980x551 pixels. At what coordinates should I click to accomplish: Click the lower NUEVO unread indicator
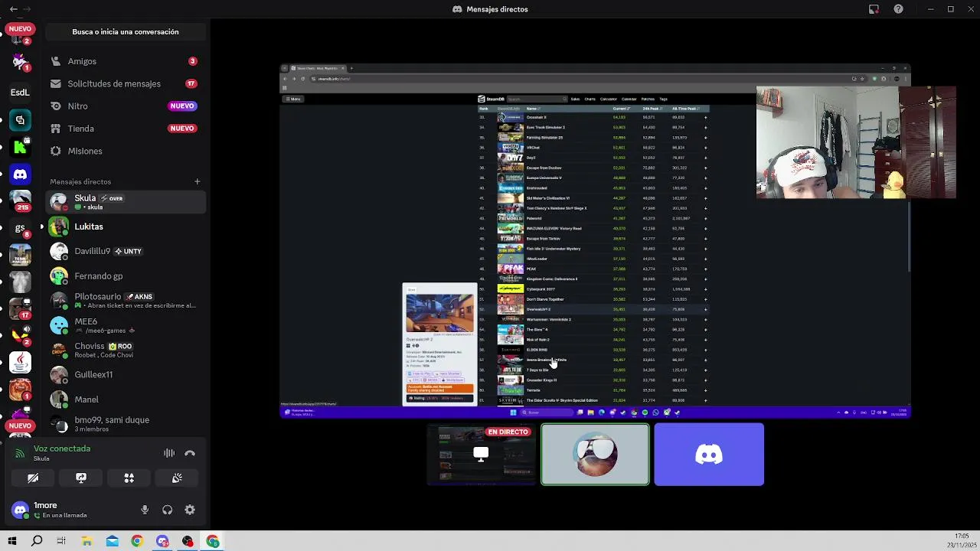pyautogui.click(x=20, y=425)
